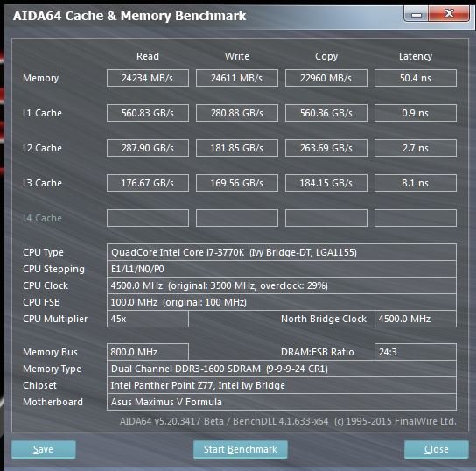Image resolution: width=476 pixels, height=471 pixels.
Task: Click the Memory row label
Action: tap(40, 78)
